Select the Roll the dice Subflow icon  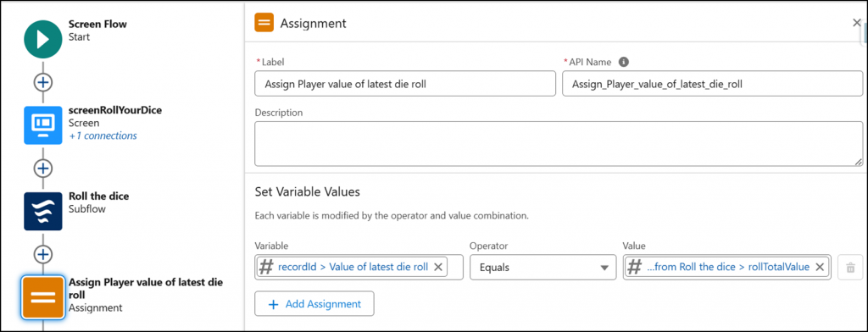point(43,211)
